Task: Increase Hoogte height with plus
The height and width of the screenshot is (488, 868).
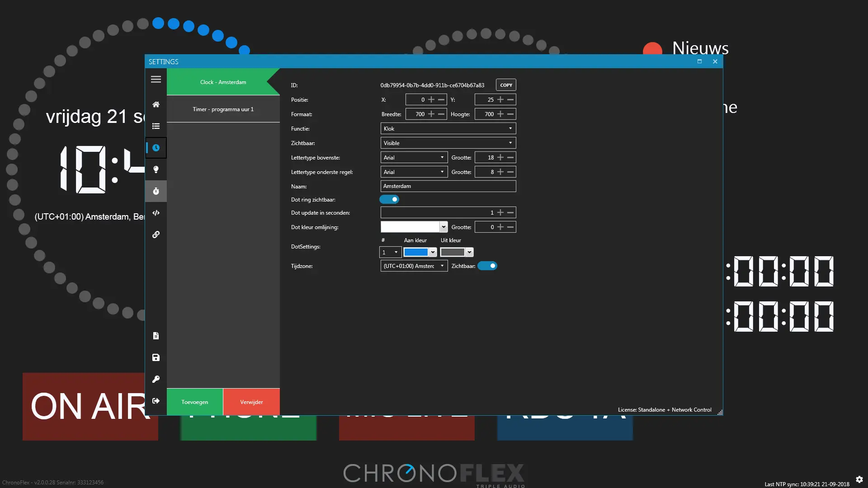Action: (500, 114)
